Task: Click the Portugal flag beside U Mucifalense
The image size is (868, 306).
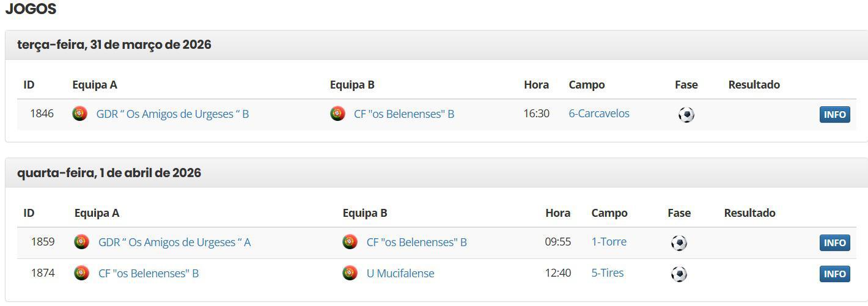Action: point(350,273)
